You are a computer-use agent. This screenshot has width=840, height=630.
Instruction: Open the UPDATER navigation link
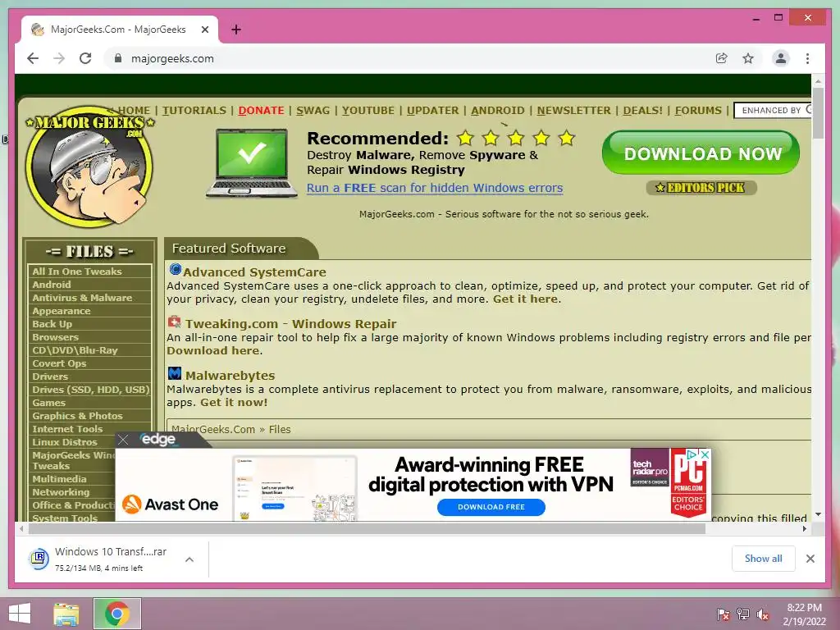coord(433,111)
